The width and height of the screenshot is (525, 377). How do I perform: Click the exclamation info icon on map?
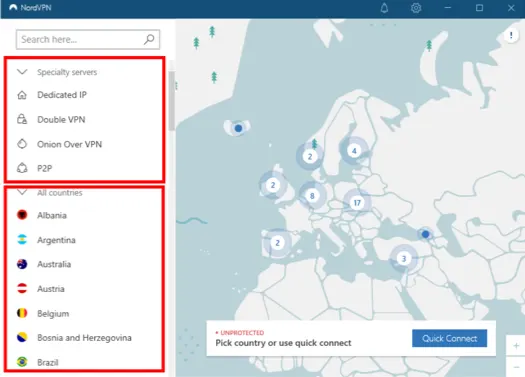pyautogui.click(x=511, y=35)
